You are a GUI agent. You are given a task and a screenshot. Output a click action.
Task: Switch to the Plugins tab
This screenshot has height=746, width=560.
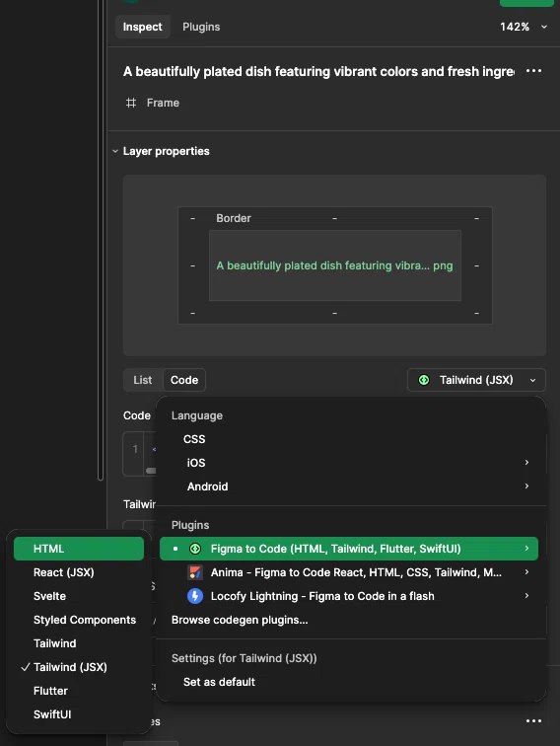[x=201, y=27]
